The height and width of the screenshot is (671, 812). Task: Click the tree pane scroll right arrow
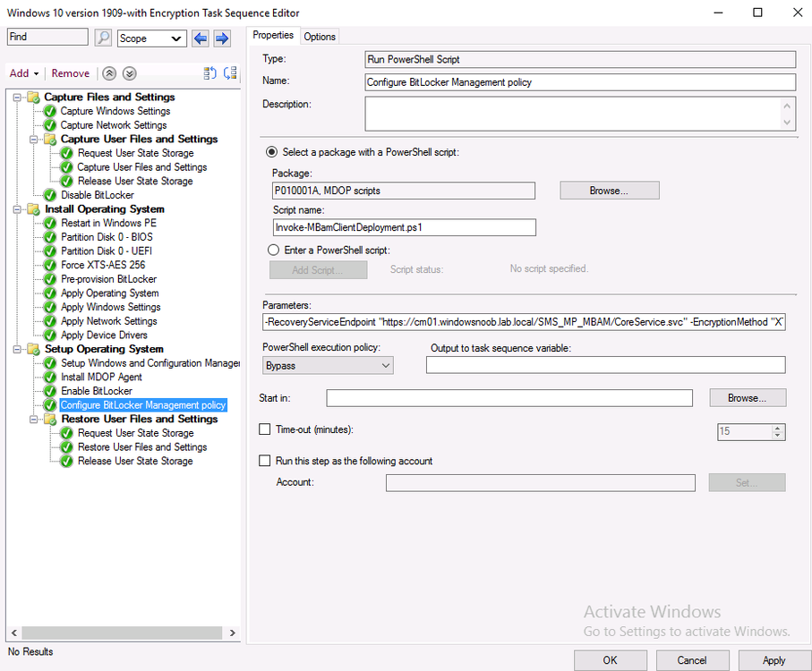[233, 633]
